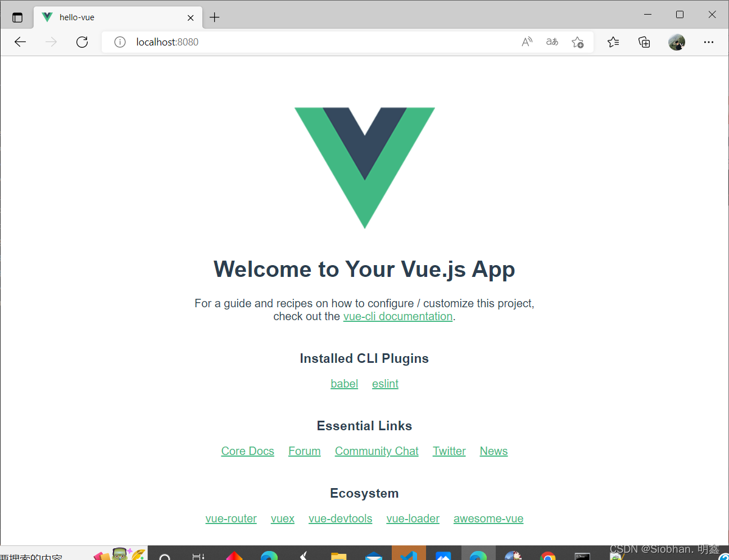Open the Collections panel
729x560 pixels.
pos(644,42)
